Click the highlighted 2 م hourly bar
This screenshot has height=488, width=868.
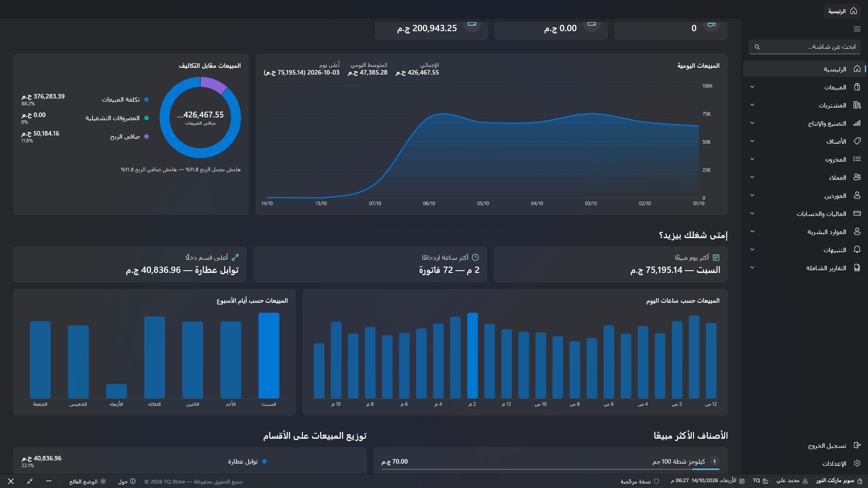pos(472,355)
